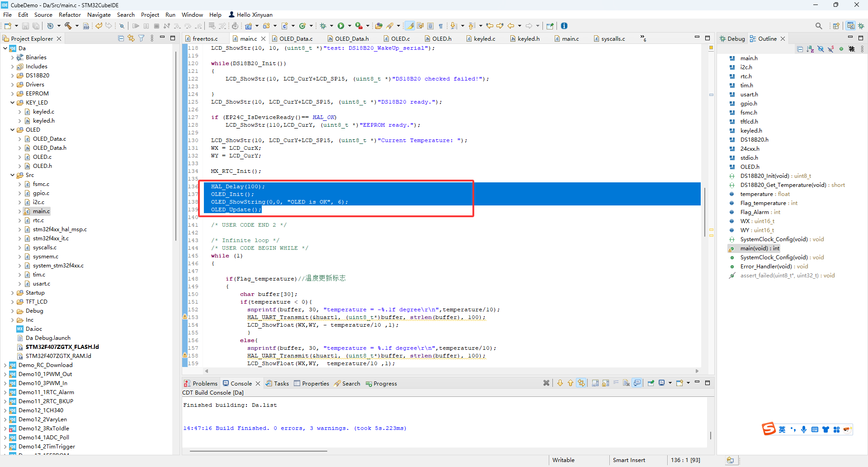Click the Build hammer icon
The height and width of the screenshot is (467, 868).
(68, 26)
